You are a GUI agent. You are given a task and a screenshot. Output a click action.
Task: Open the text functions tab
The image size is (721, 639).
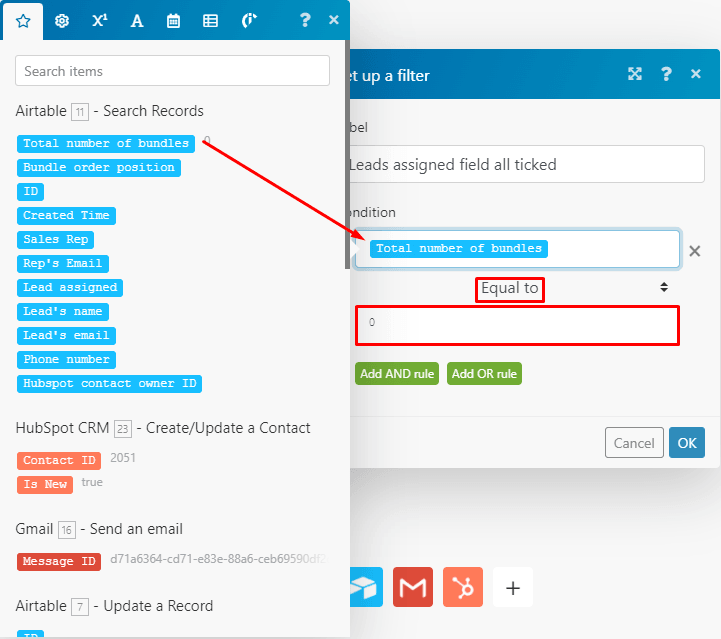(x=137, y=20)
